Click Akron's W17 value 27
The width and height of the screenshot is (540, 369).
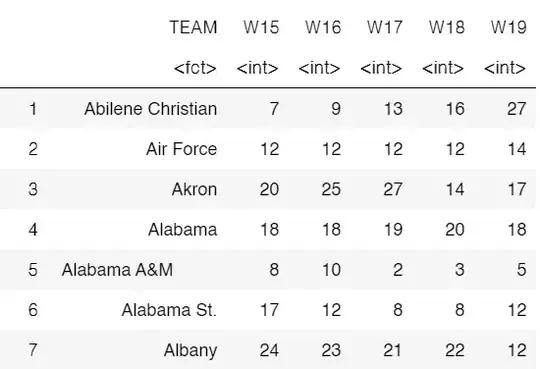pos(393,189)
